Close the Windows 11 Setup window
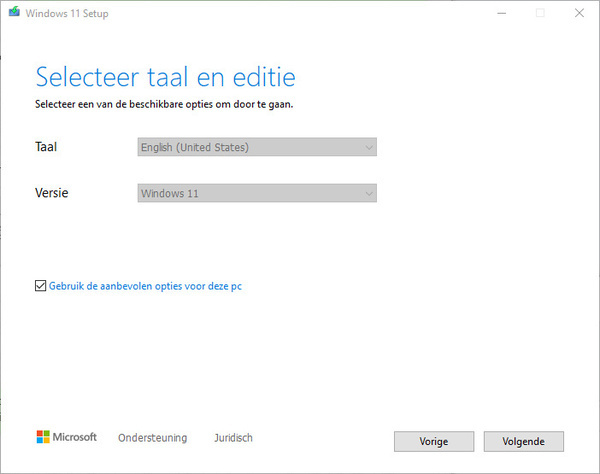The width and height of the screenshot is (600, 474). (579, 13)
